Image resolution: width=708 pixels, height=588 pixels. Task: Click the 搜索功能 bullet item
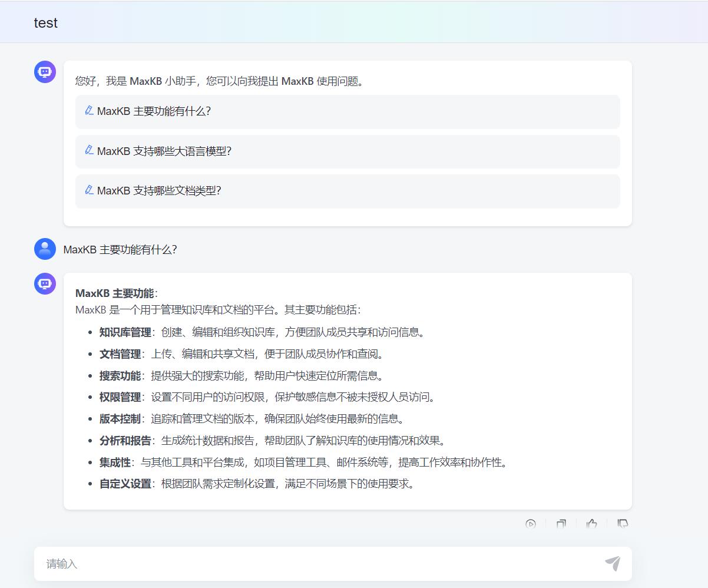tap(241, 376)
